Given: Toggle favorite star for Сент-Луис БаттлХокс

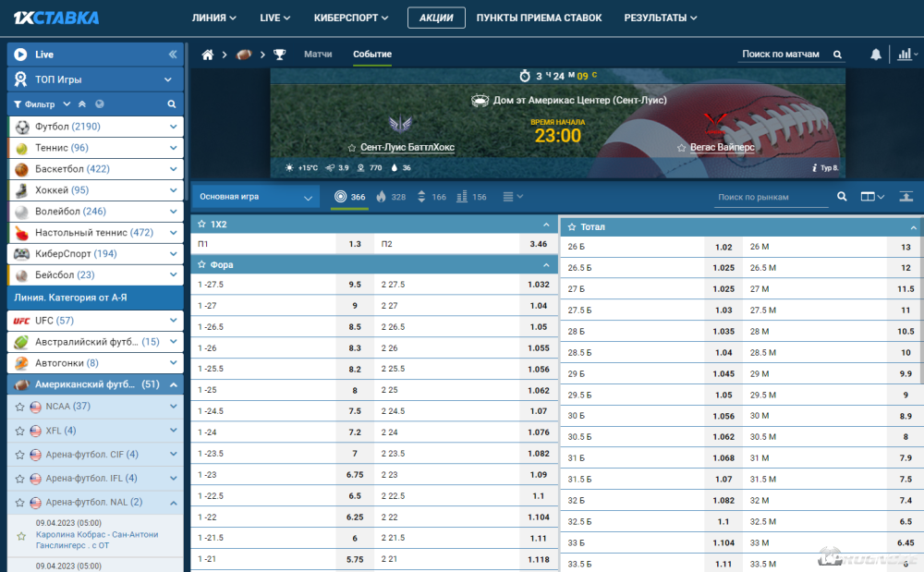Looking at the screenshot, I should coord(352,148).
